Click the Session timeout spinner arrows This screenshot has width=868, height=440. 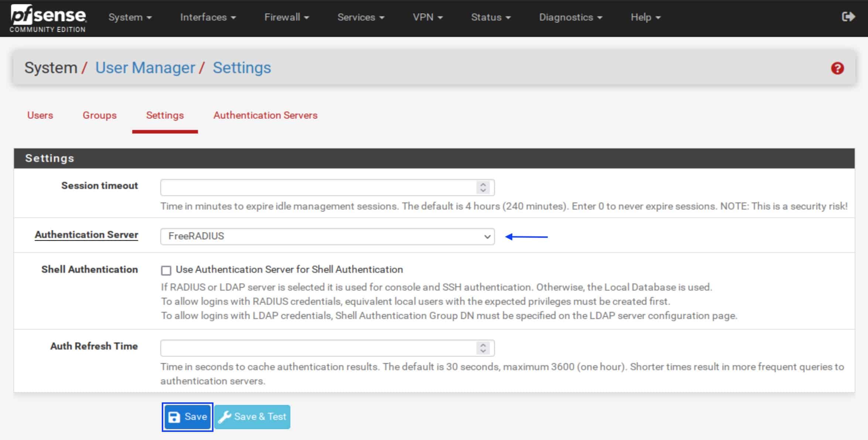click(483, 188)
